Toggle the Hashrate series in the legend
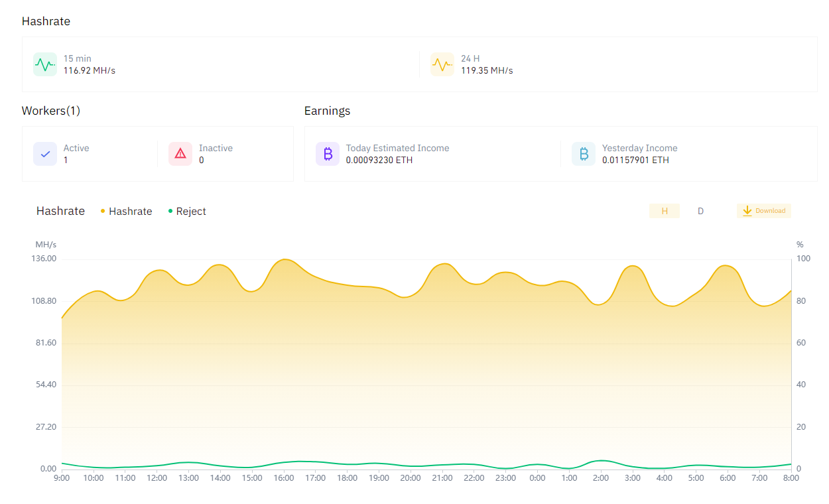Image resolution: width=829 pixels, height=504 pixels. coord(126,212)
